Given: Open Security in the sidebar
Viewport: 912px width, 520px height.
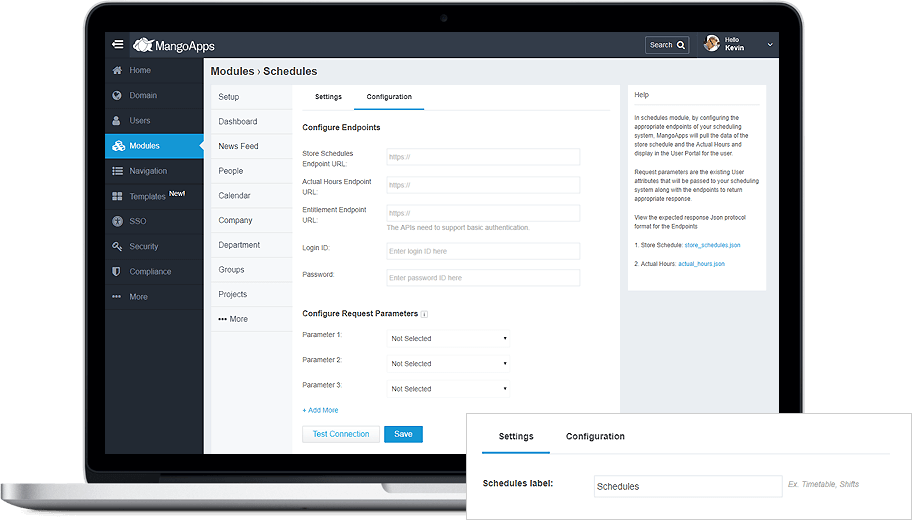Looking at the screenshot, I should tap(154, 247).
